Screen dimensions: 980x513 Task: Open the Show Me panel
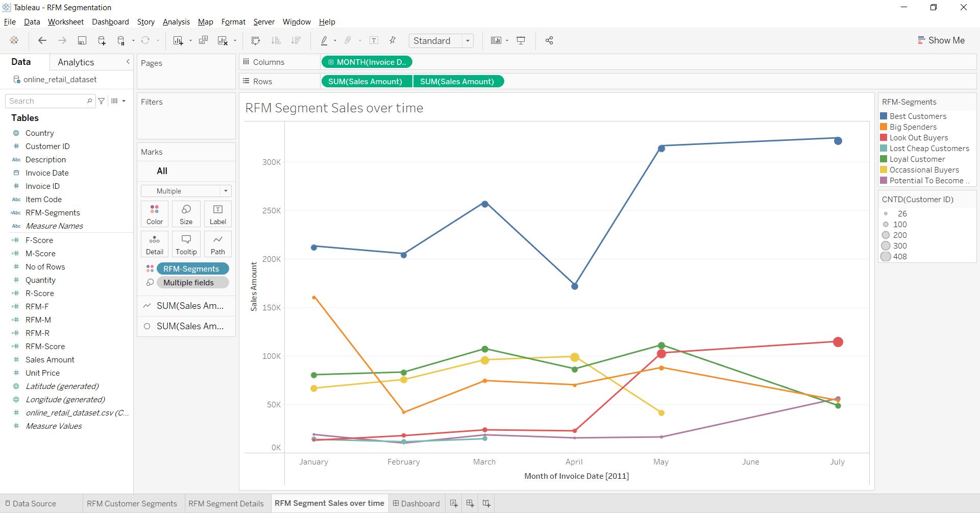(x=942, y=40)
